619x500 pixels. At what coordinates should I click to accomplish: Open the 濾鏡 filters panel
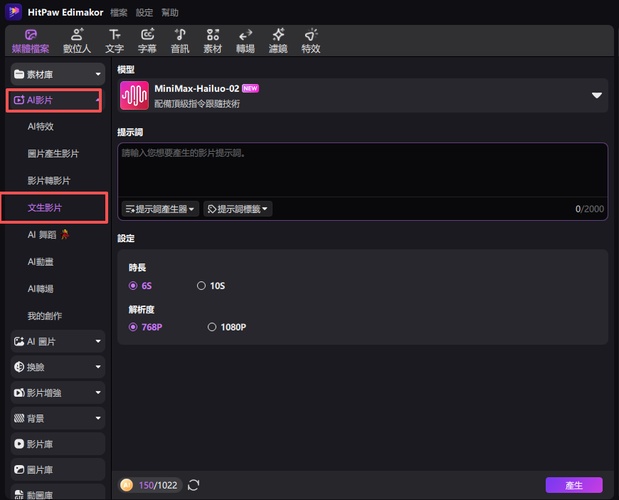tap(278, 40)
